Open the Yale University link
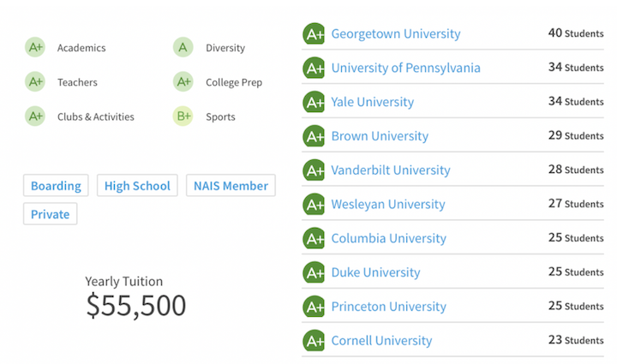Image resolution: width=617 pixels, height=364 pixels. (373, 102)
